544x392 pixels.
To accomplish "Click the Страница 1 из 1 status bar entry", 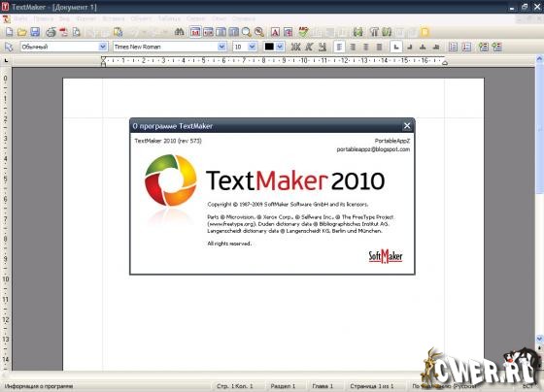I will pyautogui.click(x=371, y=386).
